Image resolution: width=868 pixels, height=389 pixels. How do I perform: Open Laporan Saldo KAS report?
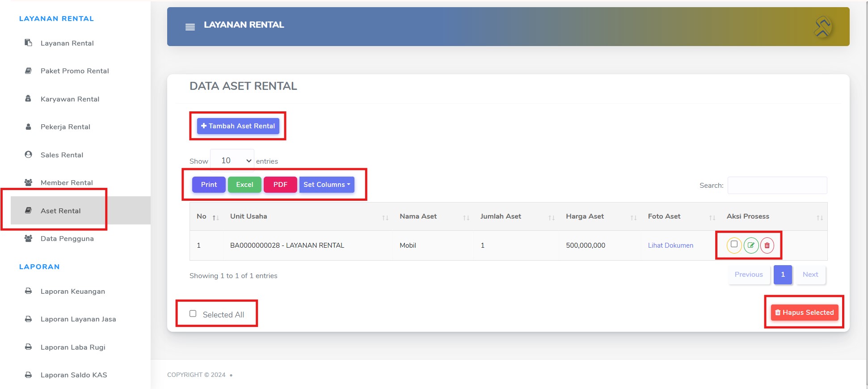pyautogui.click(x=74, y=375)
